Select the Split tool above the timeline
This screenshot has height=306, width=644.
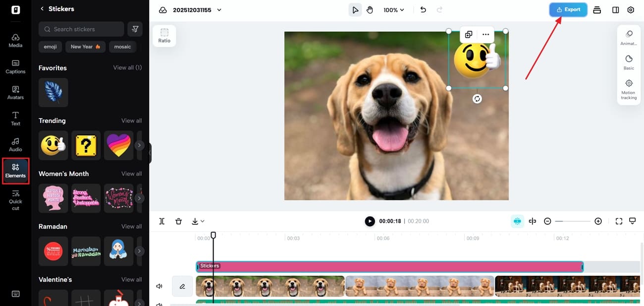[x=161, y=221]
